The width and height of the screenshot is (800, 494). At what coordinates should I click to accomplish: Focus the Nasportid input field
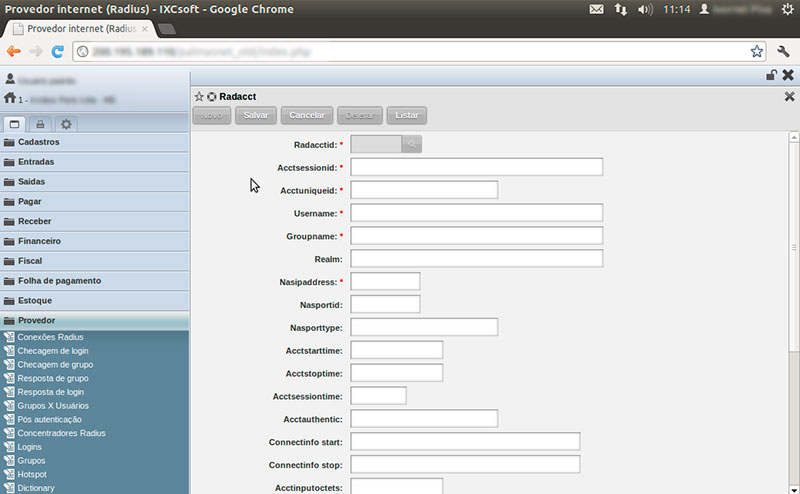pyautogui.click(x=385, y=304)
